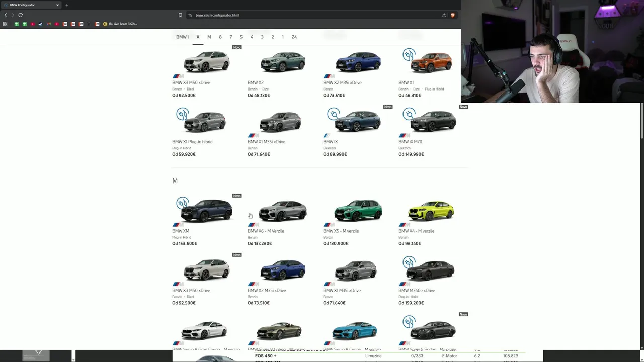Click the plug icon on BMW iX M70
Image resolution: width=644 pixels, height=362 pixels.
[409, 114]
